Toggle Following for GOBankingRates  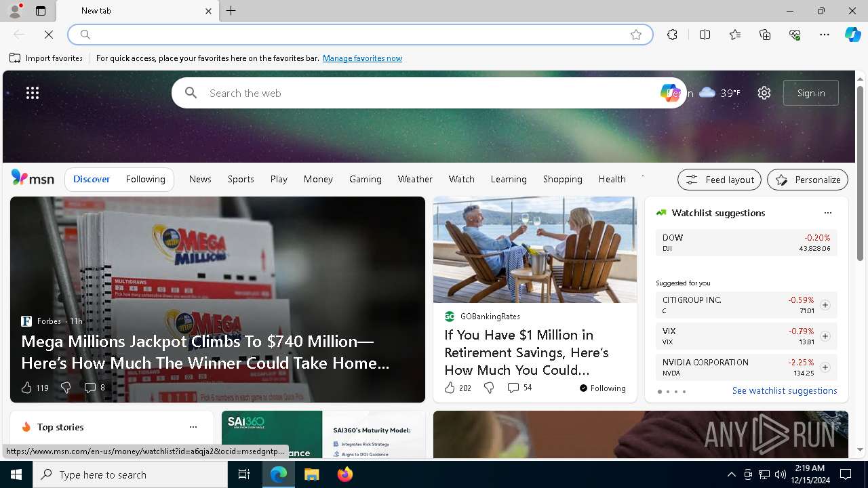602,388
